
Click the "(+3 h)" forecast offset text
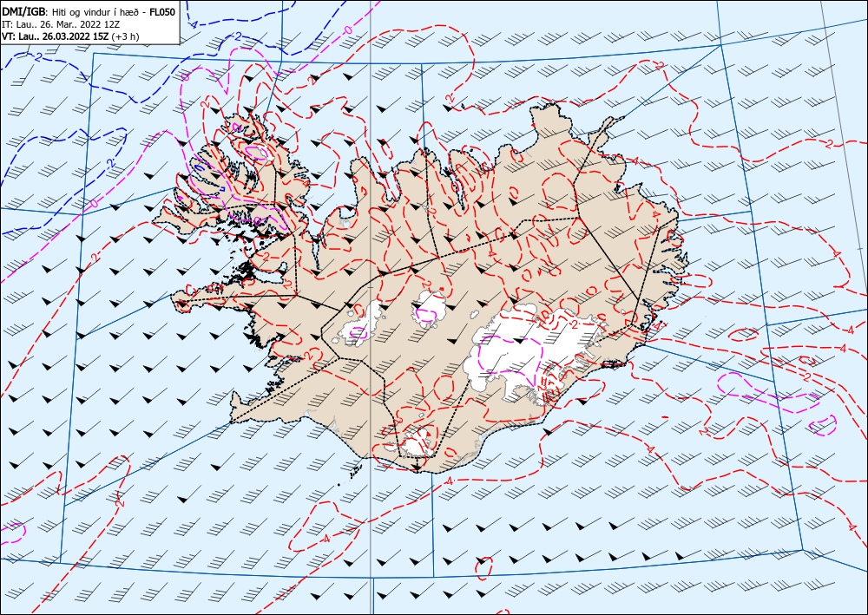click(x=126, y=37)
